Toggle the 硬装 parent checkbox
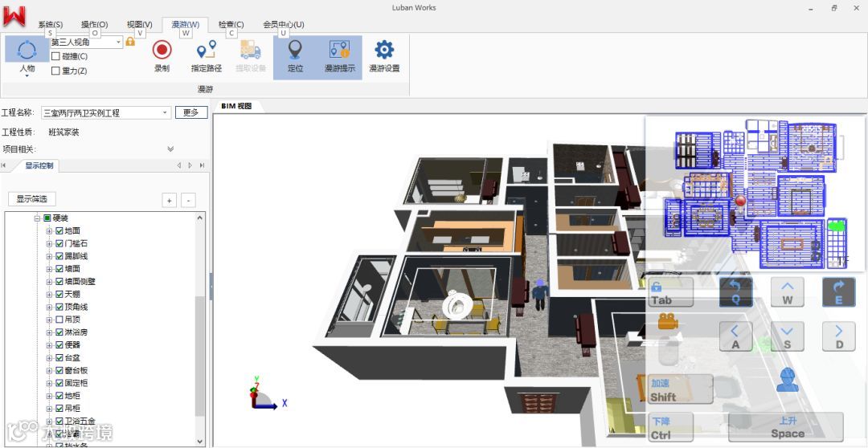Viewport: 868px width, 448px height. (47, 218)
